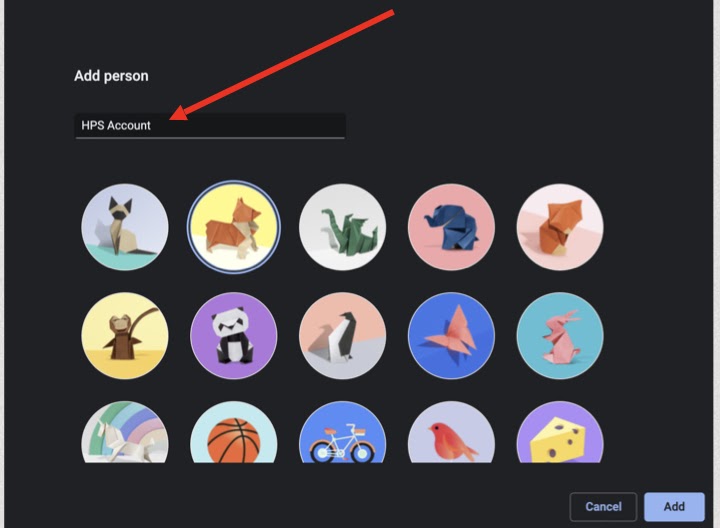Choose the origami unicorn rainbow avatar

point(125,435)
